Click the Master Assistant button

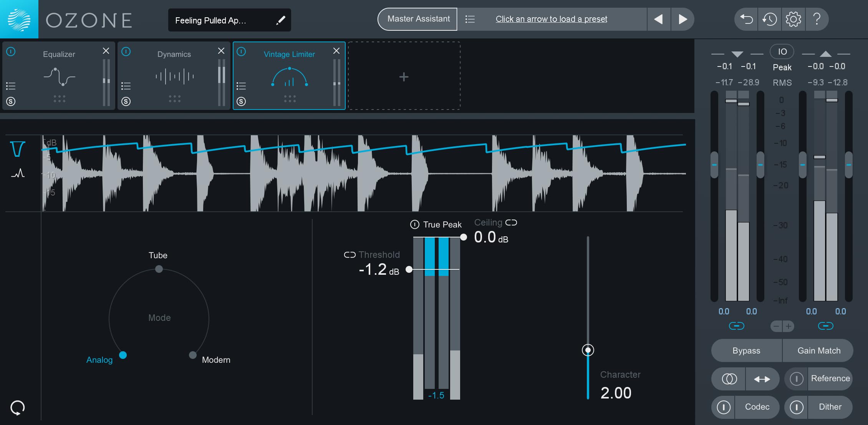tap(418, 19)
